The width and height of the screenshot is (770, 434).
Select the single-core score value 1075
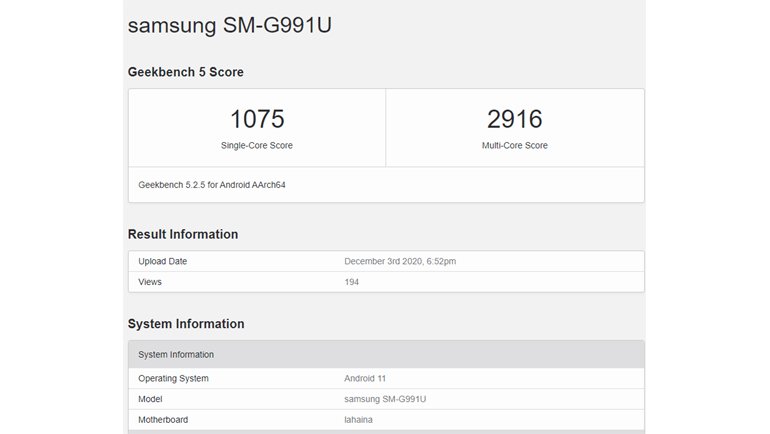(x=257, y=119)
